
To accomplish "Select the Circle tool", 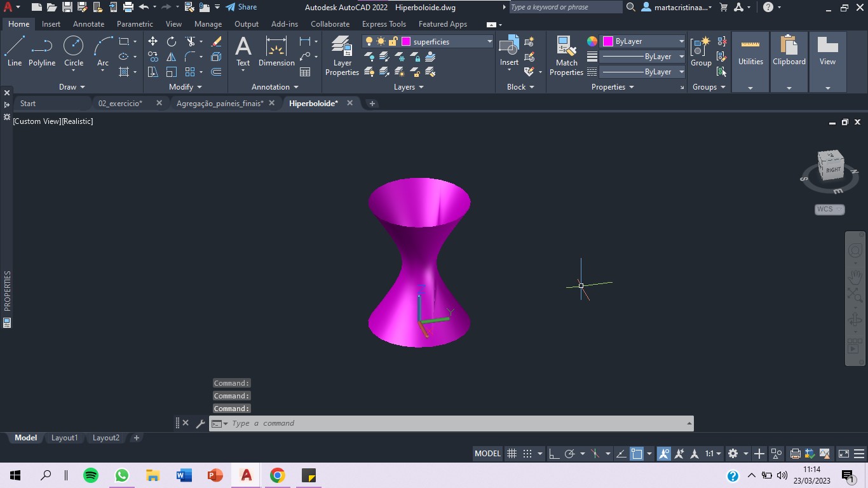I will click(74, 51).
